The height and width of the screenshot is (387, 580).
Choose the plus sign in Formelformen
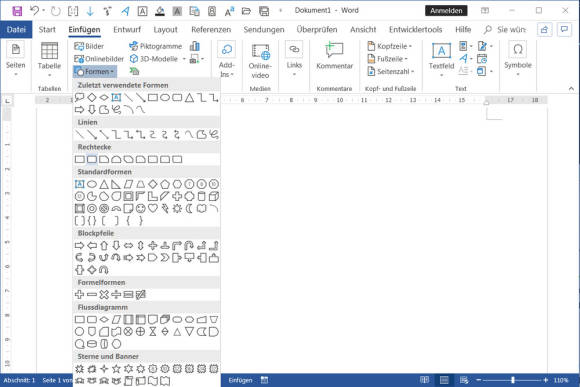tap(80, 295)
